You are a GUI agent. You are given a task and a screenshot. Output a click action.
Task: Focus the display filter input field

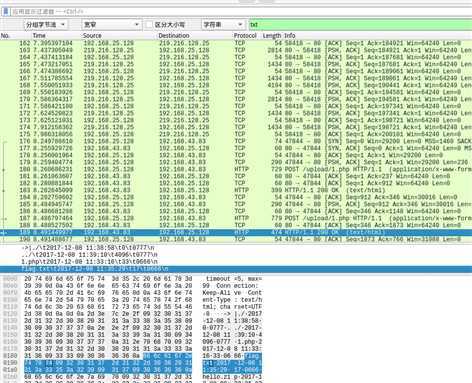click(x=241, y=12)
